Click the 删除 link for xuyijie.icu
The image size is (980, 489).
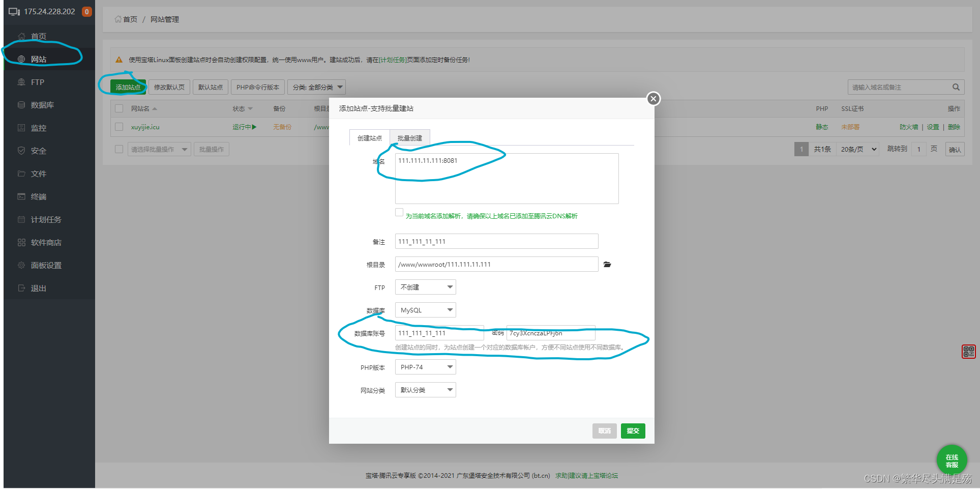954,127
